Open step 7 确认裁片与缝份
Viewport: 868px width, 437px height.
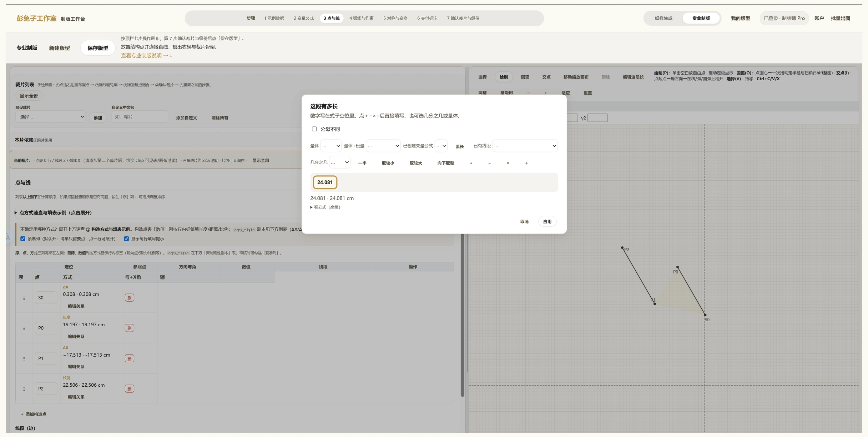(463, 18)
